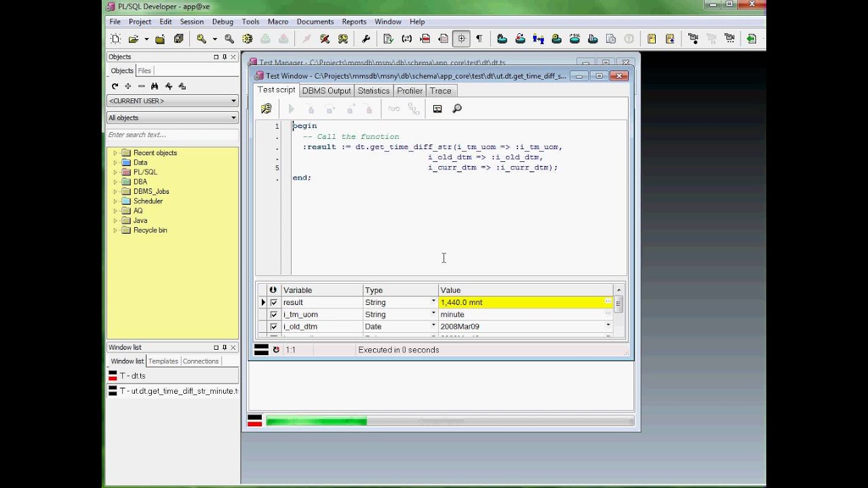Image resolution: width=868 pixels, height=488 pixels.
Task: Switch to the Connections tab
Action: [x=201, y=361]
